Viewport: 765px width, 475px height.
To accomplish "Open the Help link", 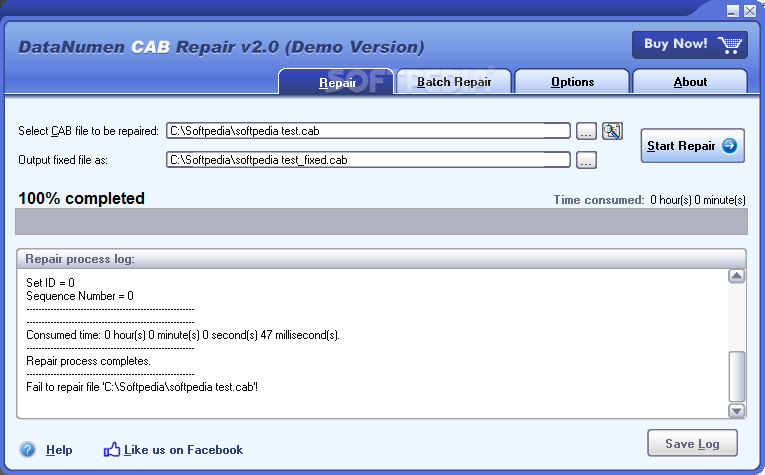I will [59, 450].
